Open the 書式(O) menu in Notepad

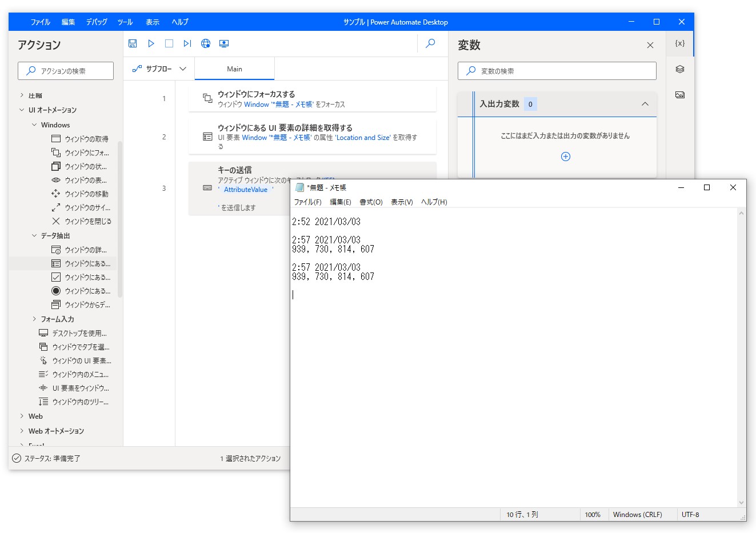(x=370, y=202)
